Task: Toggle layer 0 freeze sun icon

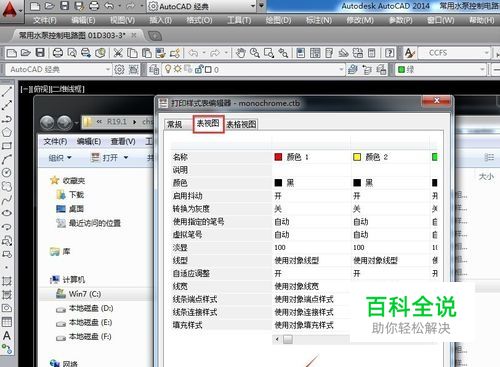Action: (x=178, y=69)
